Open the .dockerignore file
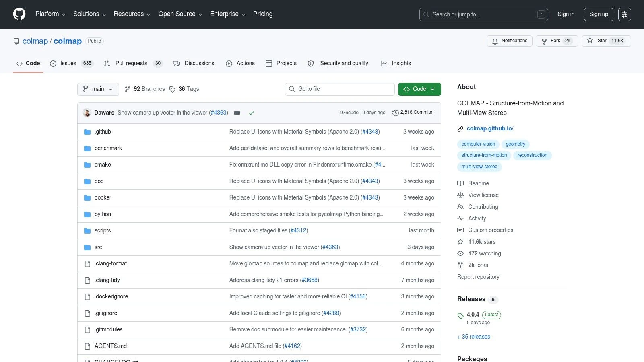This screenshot has height=362, width=644. click(x=111, y=296)
